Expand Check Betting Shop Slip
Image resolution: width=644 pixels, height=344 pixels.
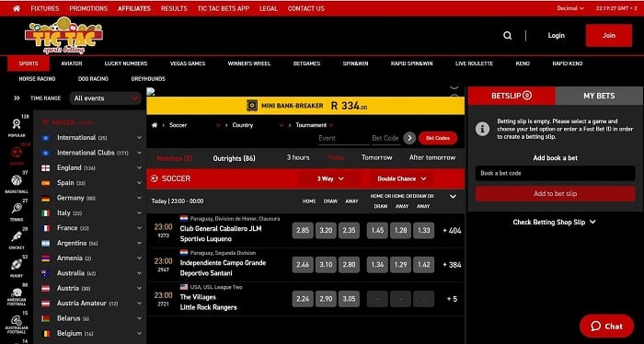554,222
